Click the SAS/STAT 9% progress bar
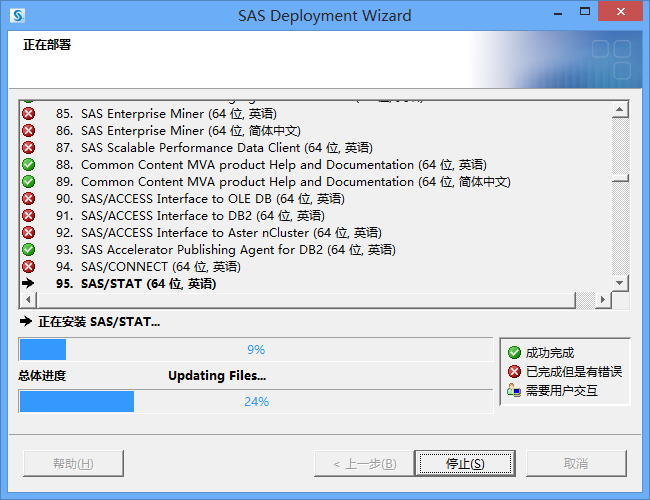 pos(255,350)
